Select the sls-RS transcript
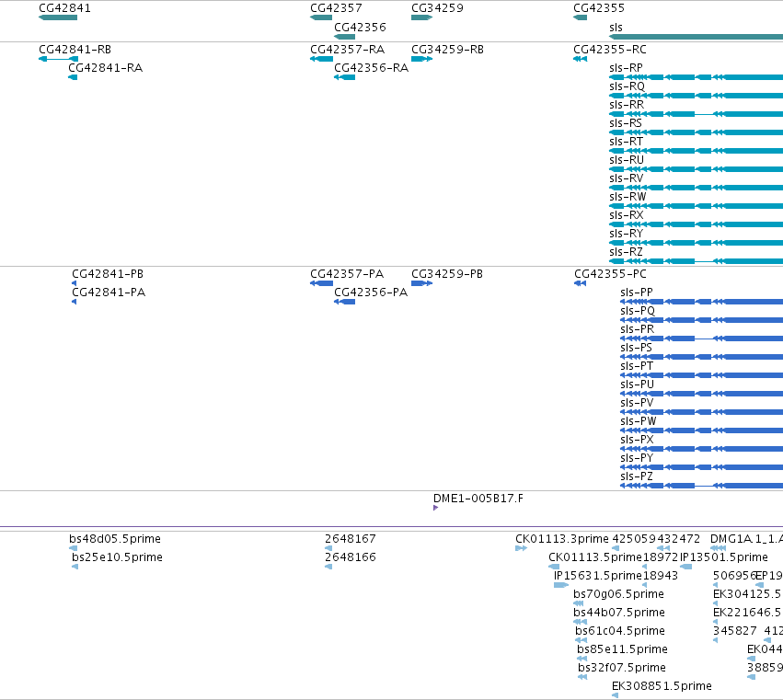 click(697, 132)
